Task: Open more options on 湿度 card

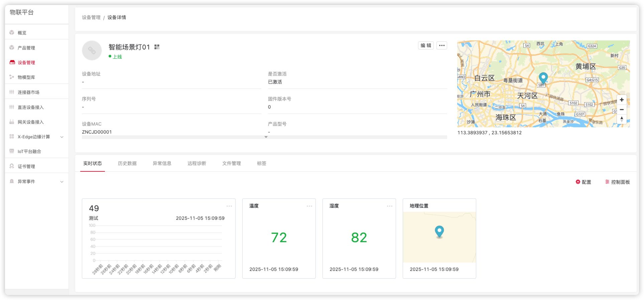Action: 389,206
